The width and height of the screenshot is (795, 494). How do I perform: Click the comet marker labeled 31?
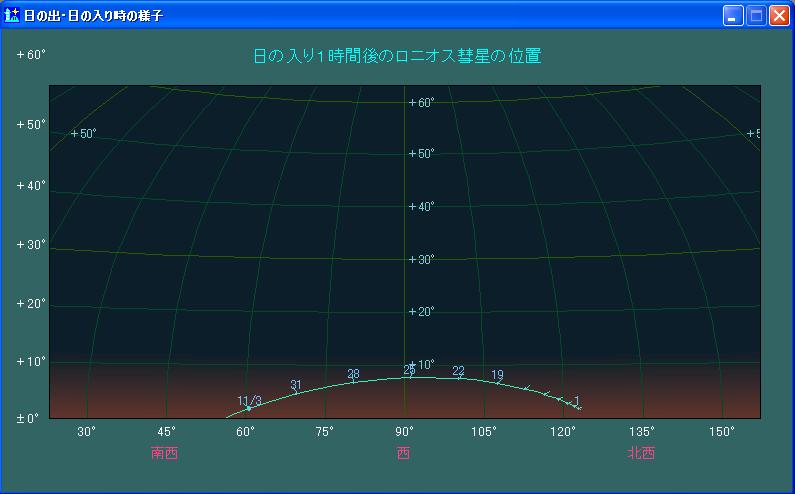296,392
